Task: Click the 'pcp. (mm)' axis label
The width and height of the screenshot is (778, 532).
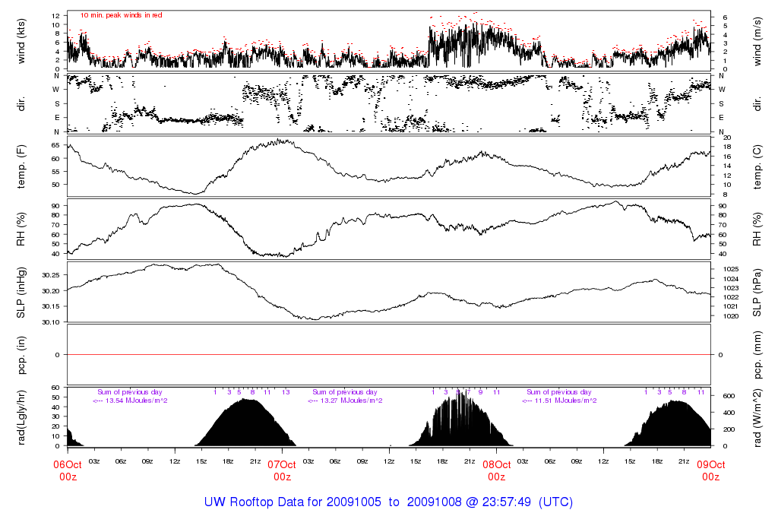Action: point(757,354)
